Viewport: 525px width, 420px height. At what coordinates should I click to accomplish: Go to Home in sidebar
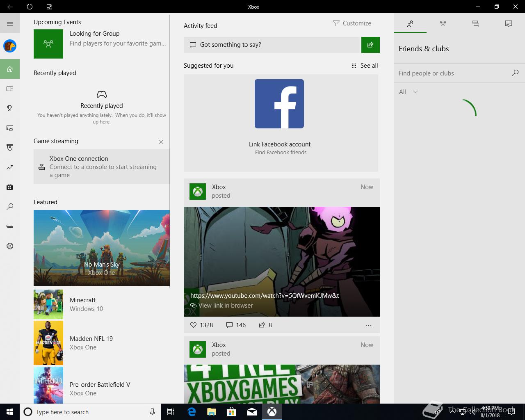(10, 69)
